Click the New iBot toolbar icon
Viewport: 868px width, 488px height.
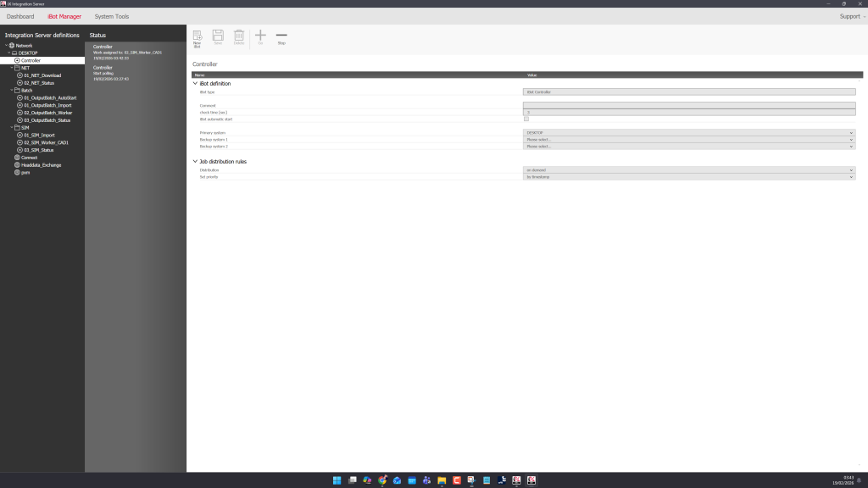coord(197,36)
